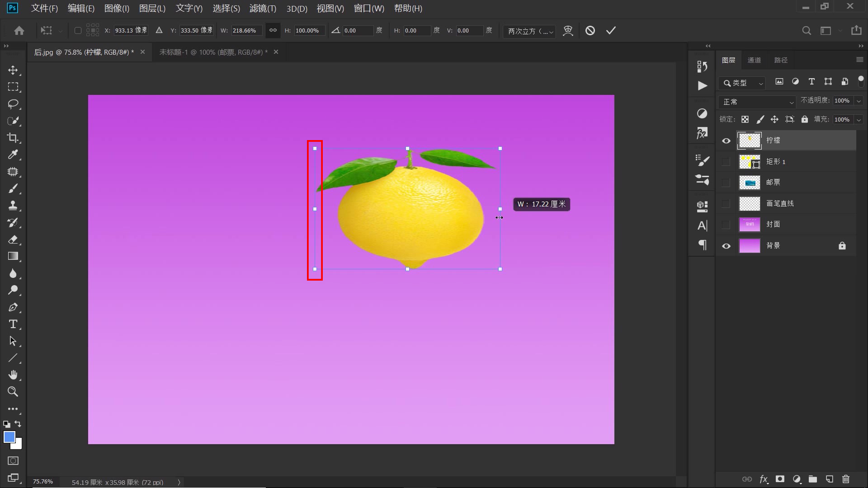The width and height of the screenshot is (868, 488).
Task: Show the 邮票 layer
Action: click(x=726, y=183)
